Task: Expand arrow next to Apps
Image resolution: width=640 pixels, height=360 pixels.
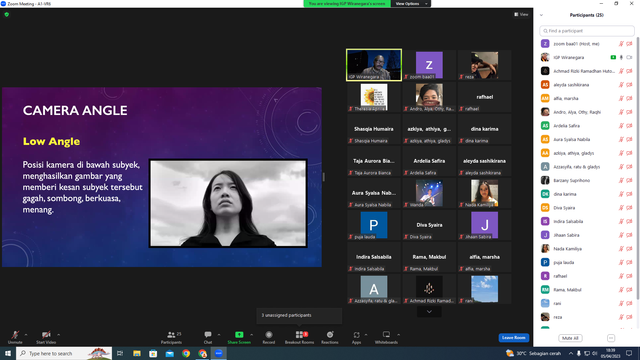Action: (x=366, y=335)
